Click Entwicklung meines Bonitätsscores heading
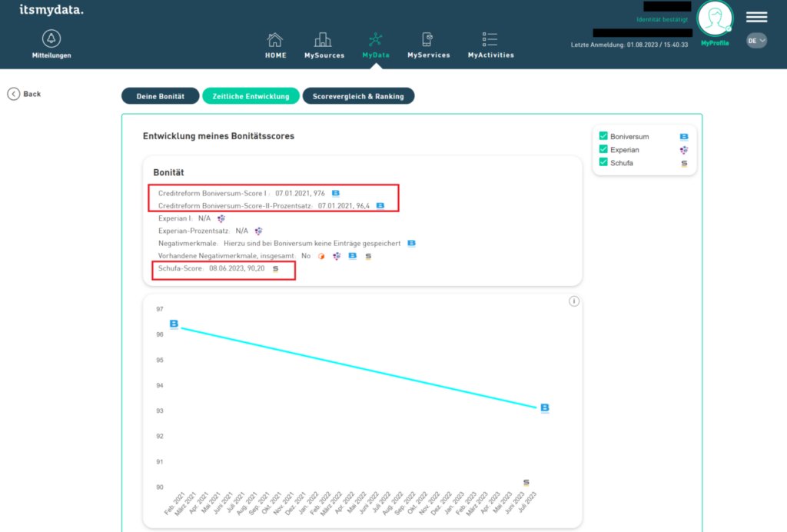This screenshot has height=532, width=787. 218,136
